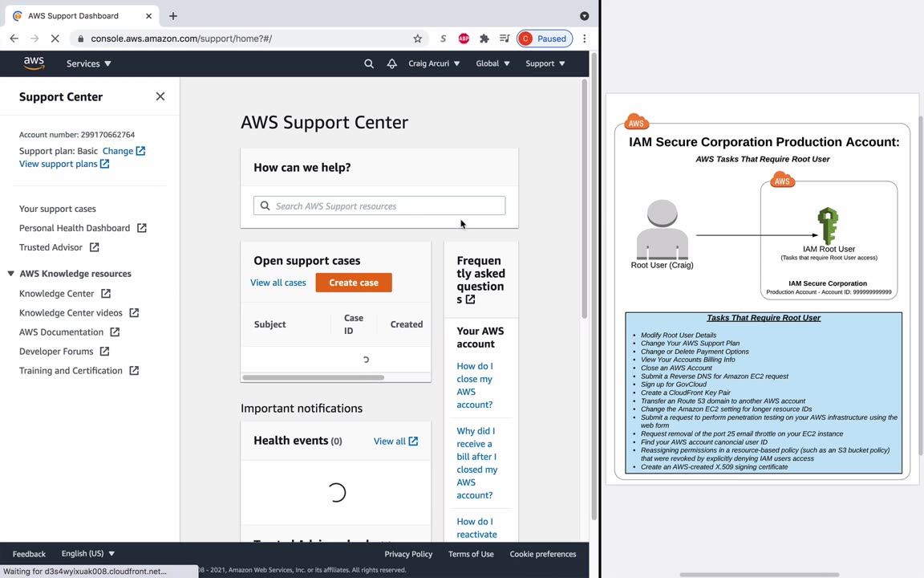Click external icon beside Training and Certification
Image resolution: width=924 pixels, height=578 pixels.
(x=134, y=371)
